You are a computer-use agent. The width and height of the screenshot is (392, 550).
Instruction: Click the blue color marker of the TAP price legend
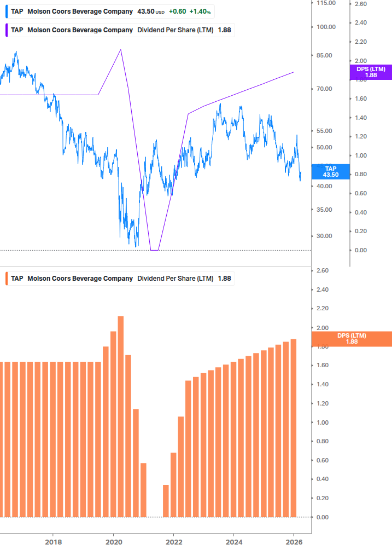7,11
